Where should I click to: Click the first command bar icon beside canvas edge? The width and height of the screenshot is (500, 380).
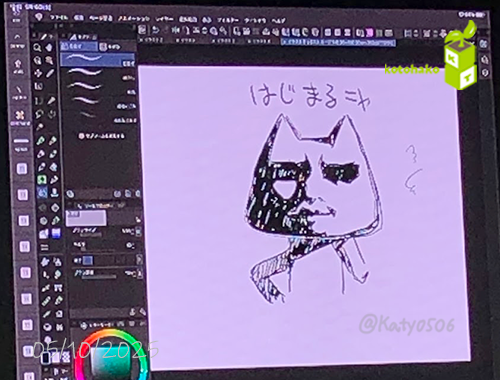142,30
